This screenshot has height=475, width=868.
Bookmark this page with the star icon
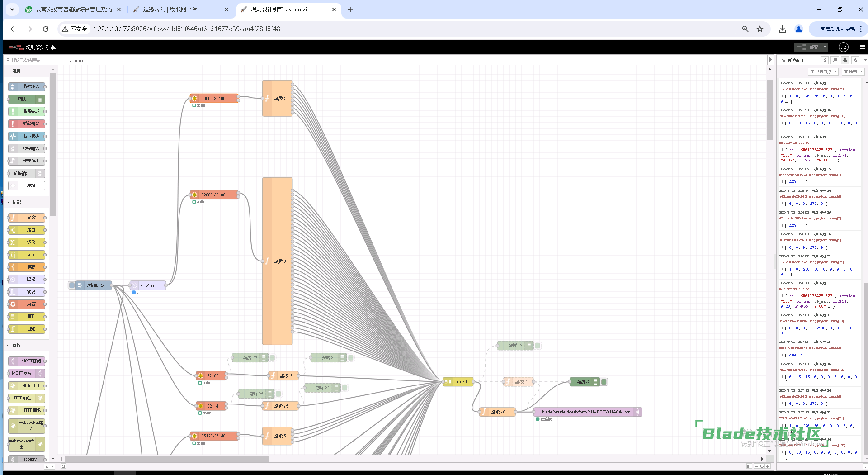[x=760, y=29]
